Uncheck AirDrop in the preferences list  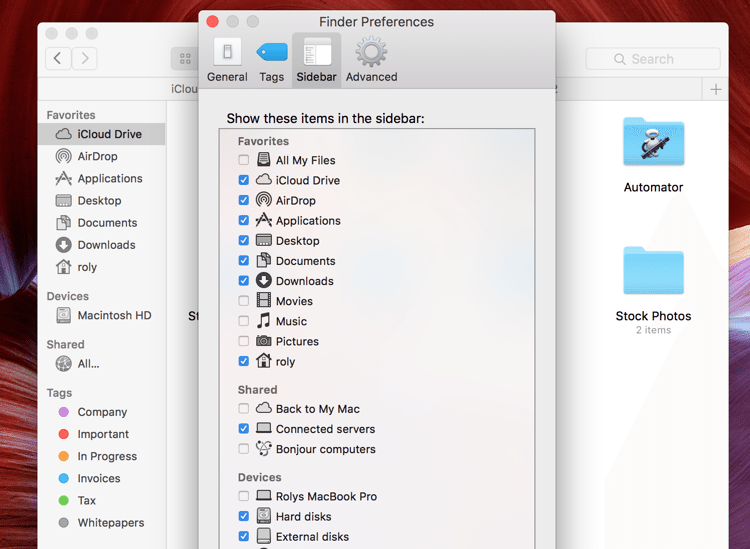[x=243, y=200]
